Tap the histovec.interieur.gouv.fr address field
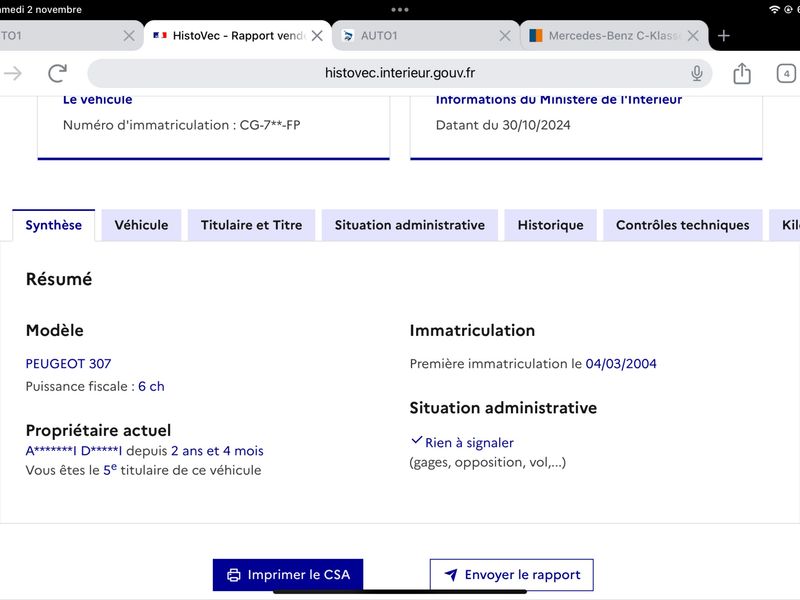The width and height of the screenshot is (800, 600). pyautogui.click(x=399, y=73)
